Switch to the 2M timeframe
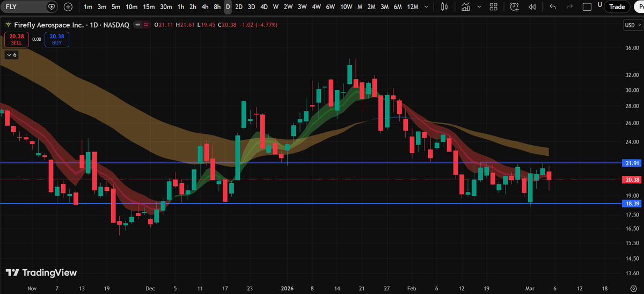Image resolution: width=644 pixels, height=294 pixels. pyautogui.click(x=371, y=7)
